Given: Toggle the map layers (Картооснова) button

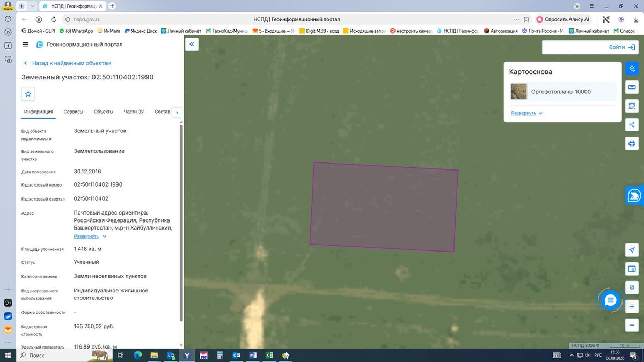Looking at the screenshot, I should (632, 69).
